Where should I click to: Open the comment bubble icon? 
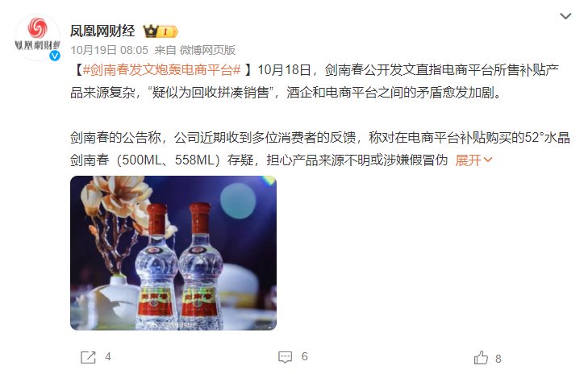point(285,357)
